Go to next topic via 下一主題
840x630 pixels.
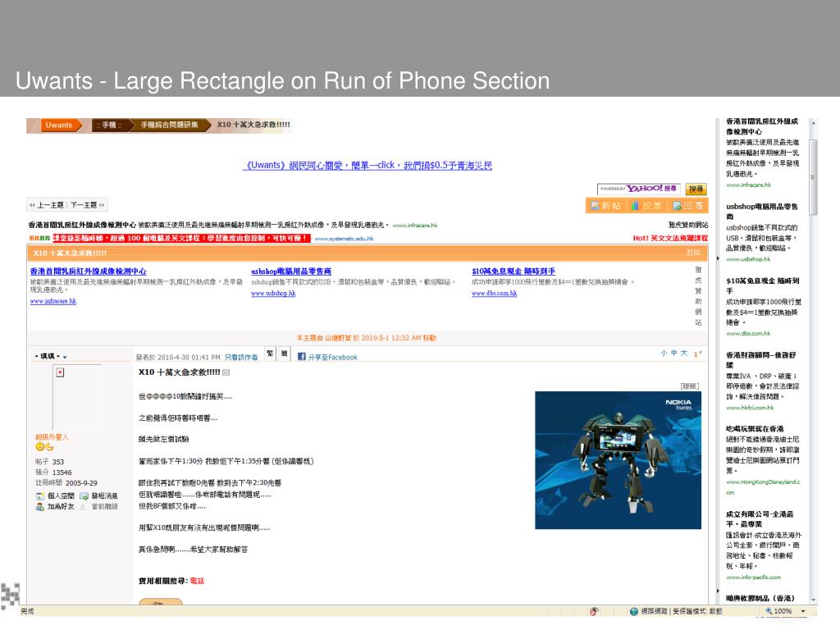(x=87, y=204)
